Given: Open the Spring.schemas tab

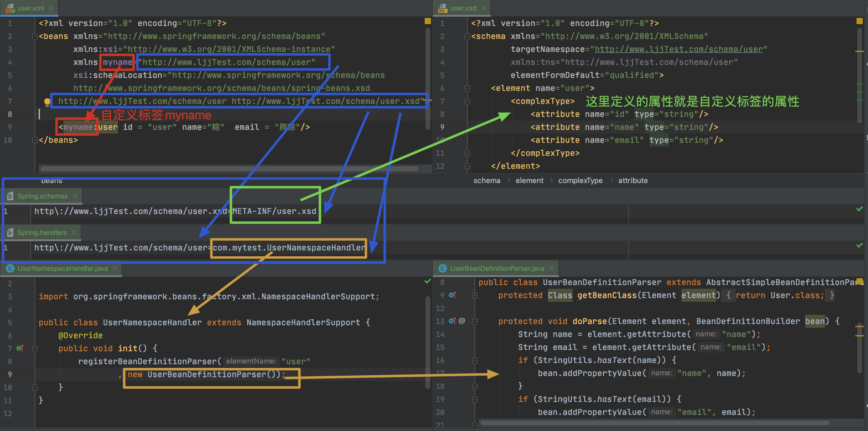Looking at the screenshot, I should coord(42,196).
